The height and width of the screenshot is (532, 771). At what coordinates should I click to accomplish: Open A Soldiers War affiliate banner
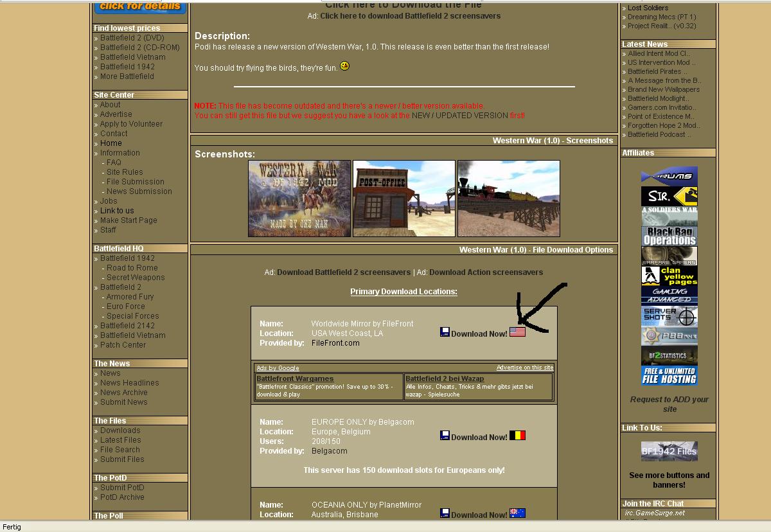pyautogui.click(x=669, y=216)
